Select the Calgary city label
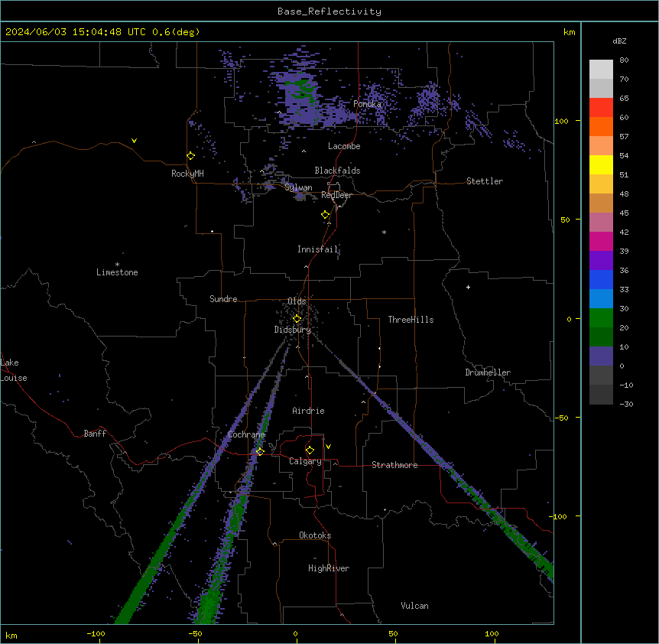This screenshot has height=644, width=659. click(x=305, y=461)
